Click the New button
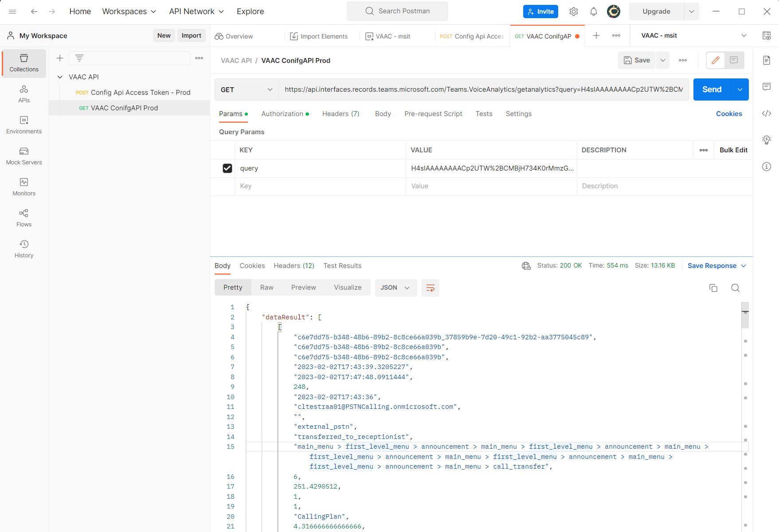Viewport: 779px width, 532px height. tap(164, 35)
